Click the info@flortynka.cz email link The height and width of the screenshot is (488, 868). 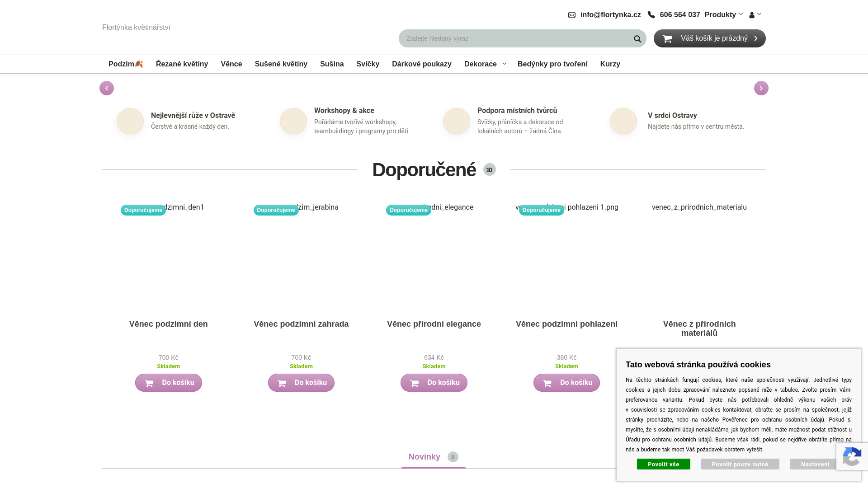(610, 15)
